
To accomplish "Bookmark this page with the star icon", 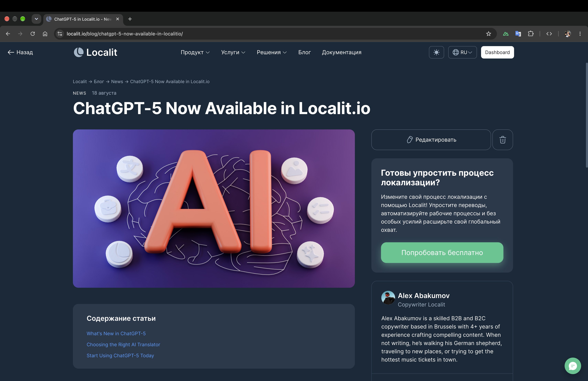I will 488,34.
